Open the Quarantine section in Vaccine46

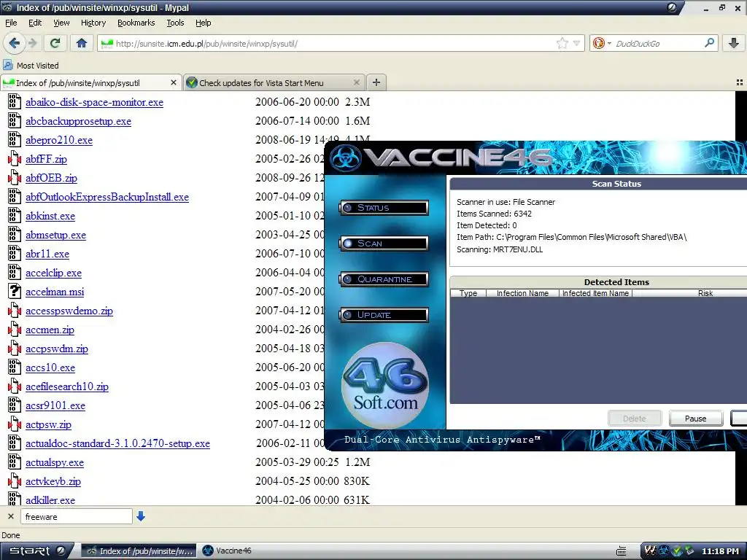click(x=384, y=279)
